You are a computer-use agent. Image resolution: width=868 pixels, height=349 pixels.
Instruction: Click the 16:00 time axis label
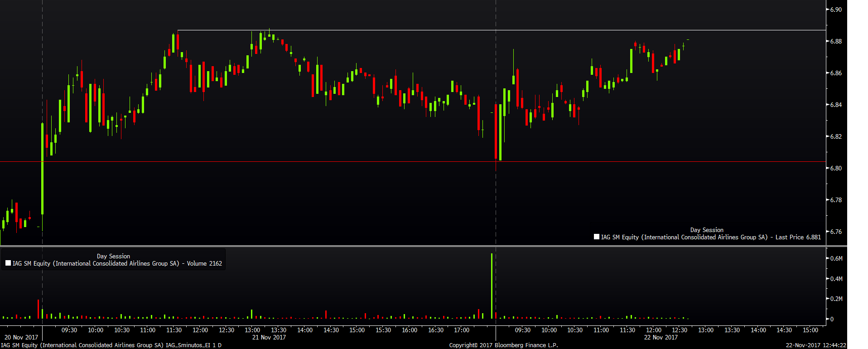(410, 330)
